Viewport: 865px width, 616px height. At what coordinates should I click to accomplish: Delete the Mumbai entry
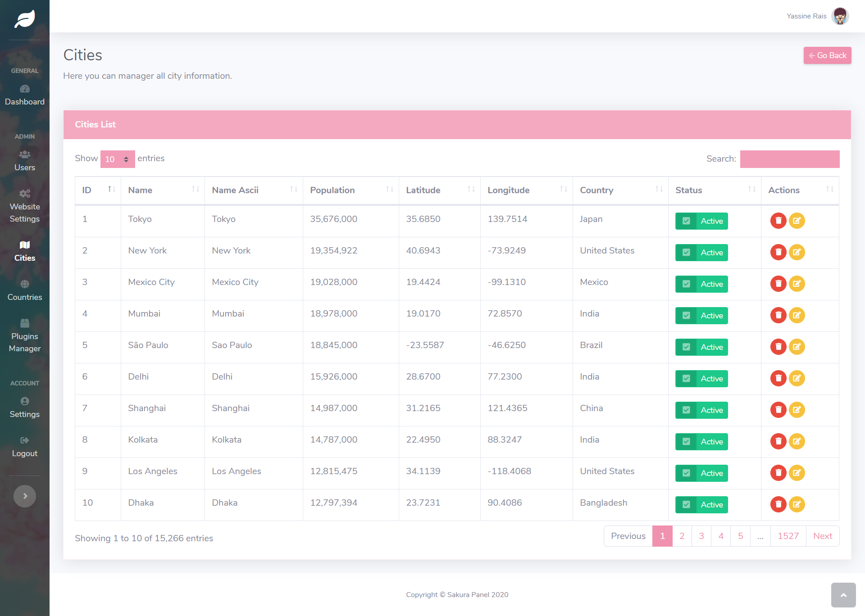coord(778,315)
